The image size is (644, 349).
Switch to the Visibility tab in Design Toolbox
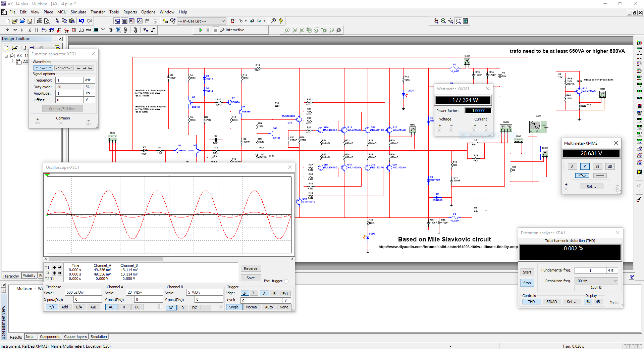coord(29,276)
